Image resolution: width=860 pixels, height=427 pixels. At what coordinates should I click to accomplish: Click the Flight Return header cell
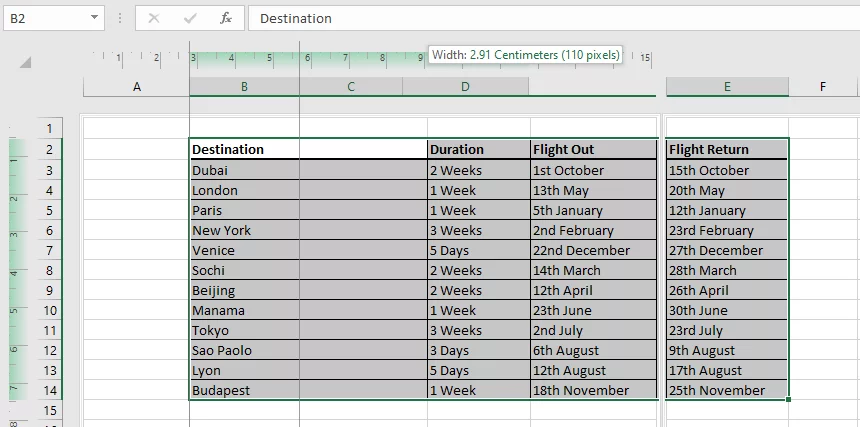click(727, 150)
